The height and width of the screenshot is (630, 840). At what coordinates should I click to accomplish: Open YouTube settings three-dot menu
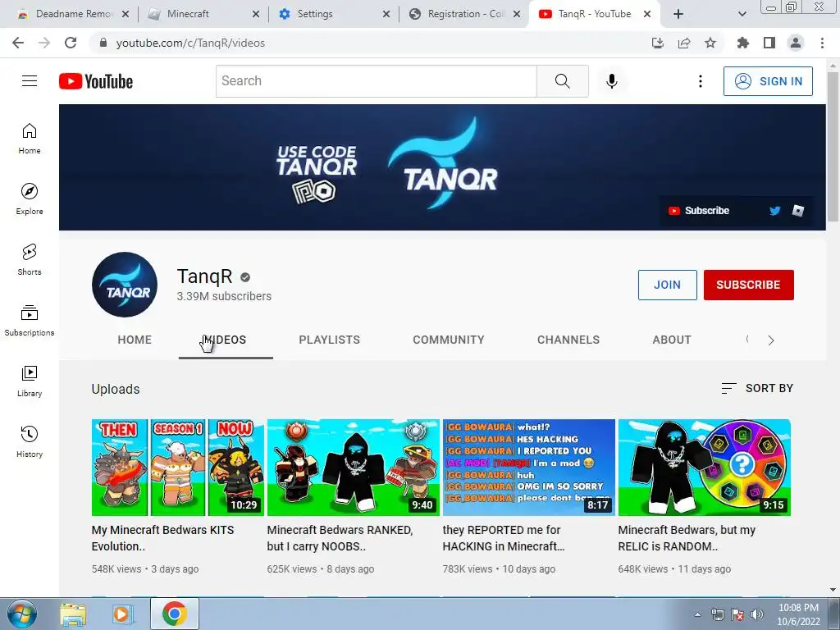coord(701,81)
